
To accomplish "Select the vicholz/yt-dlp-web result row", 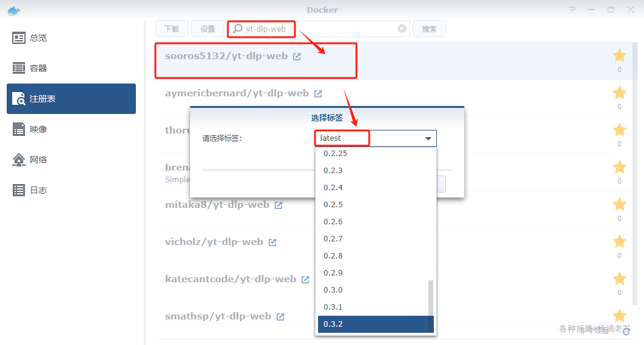I will 394,247.
